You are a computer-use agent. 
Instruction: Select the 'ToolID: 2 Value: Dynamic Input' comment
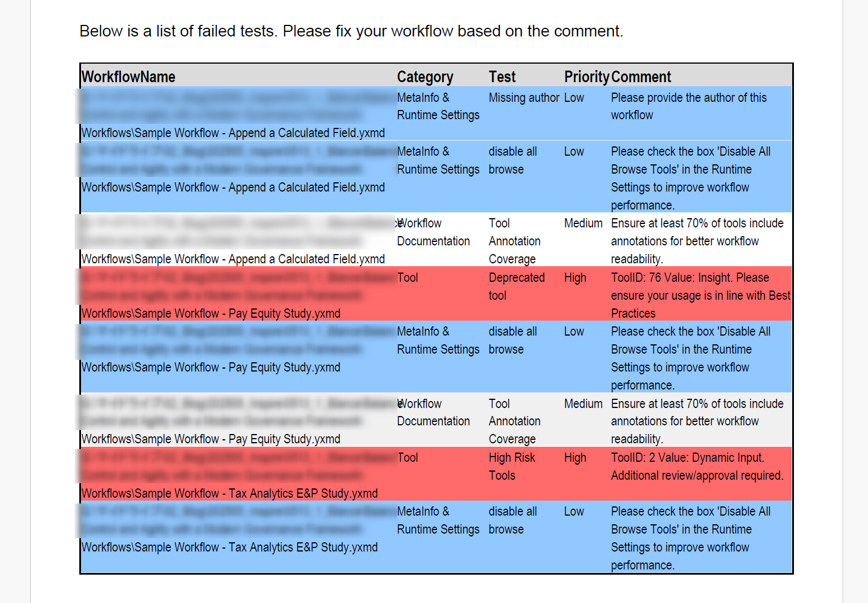[x=697, y=466]
